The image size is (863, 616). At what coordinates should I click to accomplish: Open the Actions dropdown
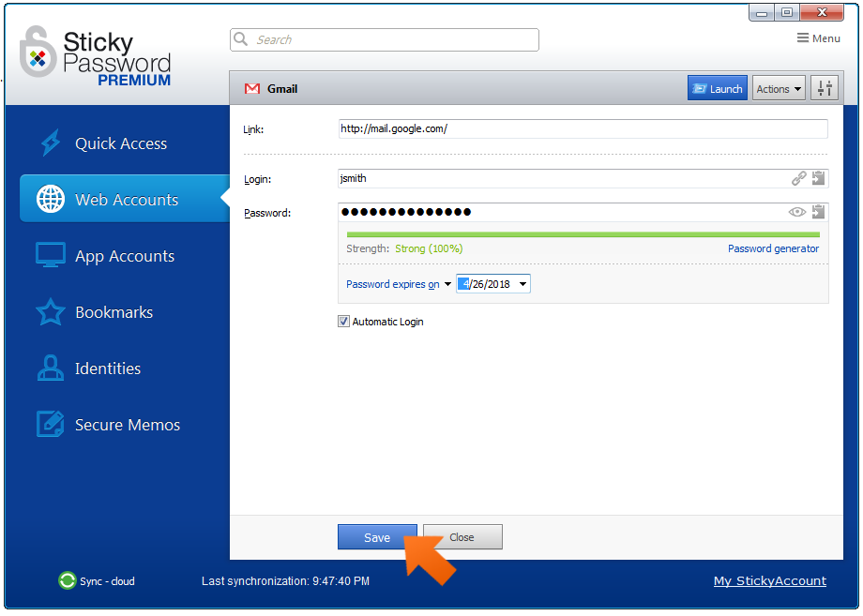pos(779,88)
